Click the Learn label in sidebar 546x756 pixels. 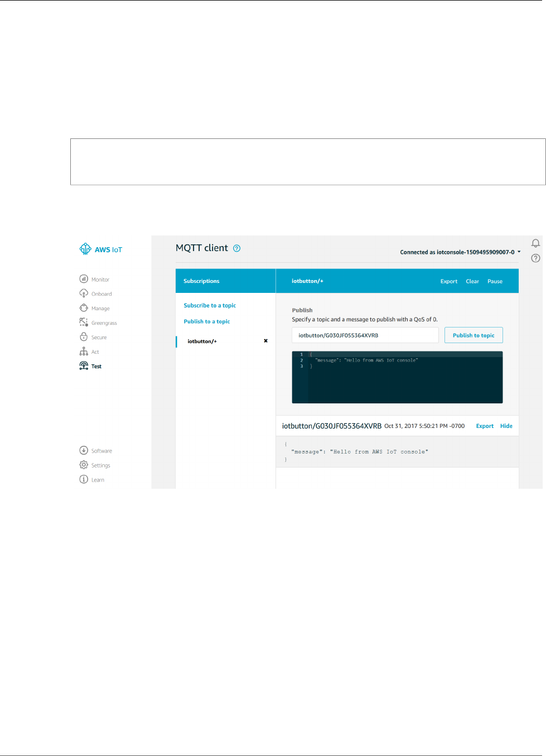(x=98, y=480)
